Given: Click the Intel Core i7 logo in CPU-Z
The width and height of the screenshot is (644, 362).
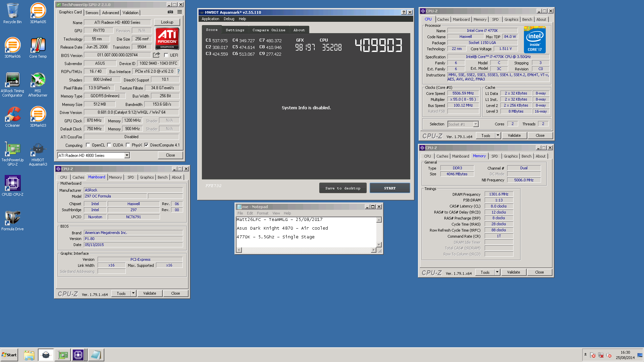Looking at the screenshot, I should click(535, 40).
